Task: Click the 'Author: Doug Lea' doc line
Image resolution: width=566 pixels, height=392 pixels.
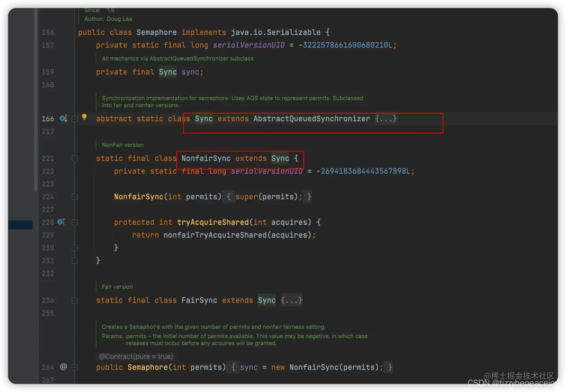Action: click(x=108, y=19)
